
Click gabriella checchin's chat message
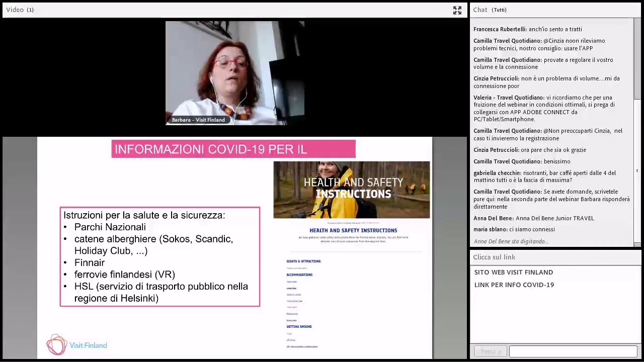point(544,176)
